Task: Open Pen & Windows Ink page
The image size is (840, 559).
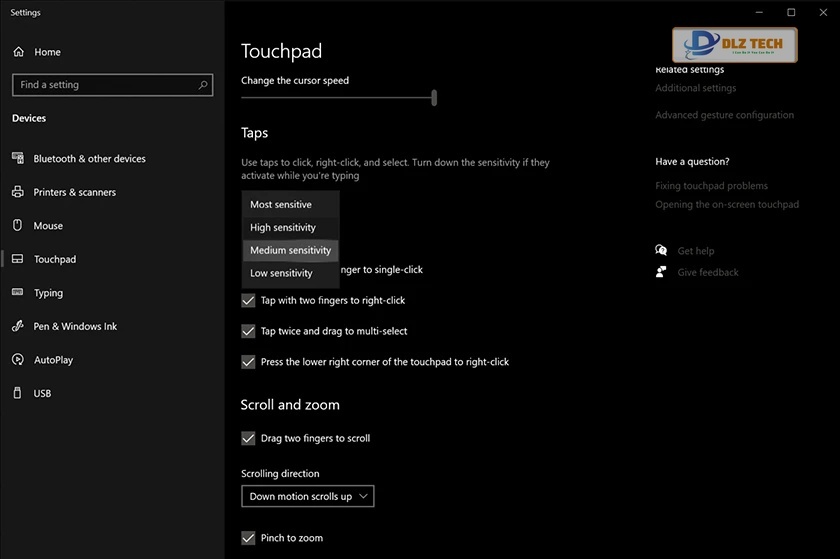Action: (75, 326)
